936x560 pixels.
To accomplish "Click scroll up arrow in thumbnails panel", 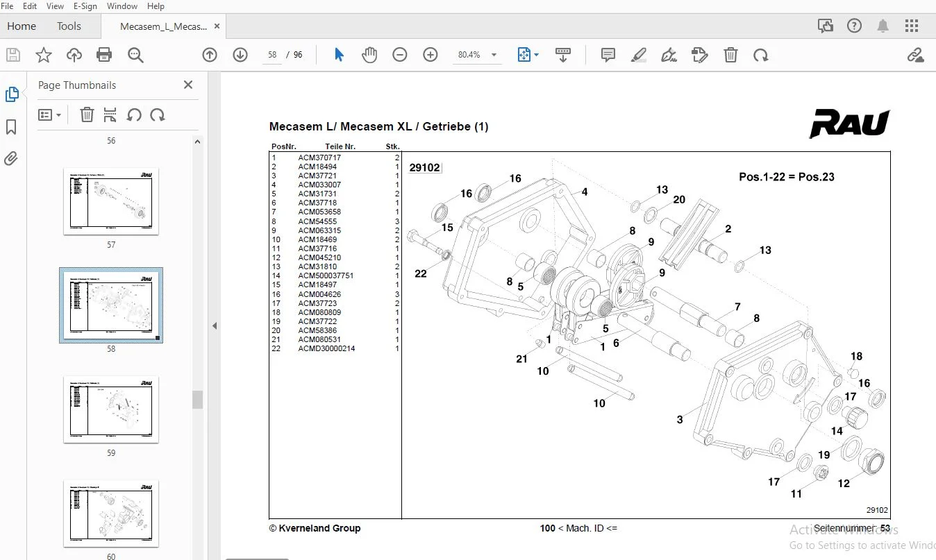I will (197, 142).
